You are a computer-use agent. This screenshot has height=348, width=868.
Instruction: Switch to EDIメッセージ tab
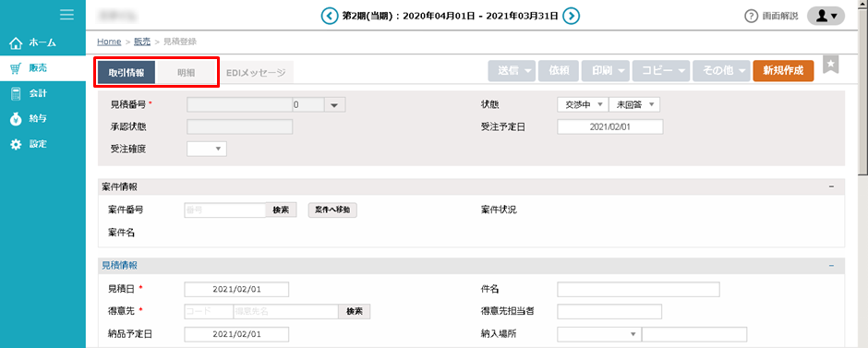[x=256, y=72]
